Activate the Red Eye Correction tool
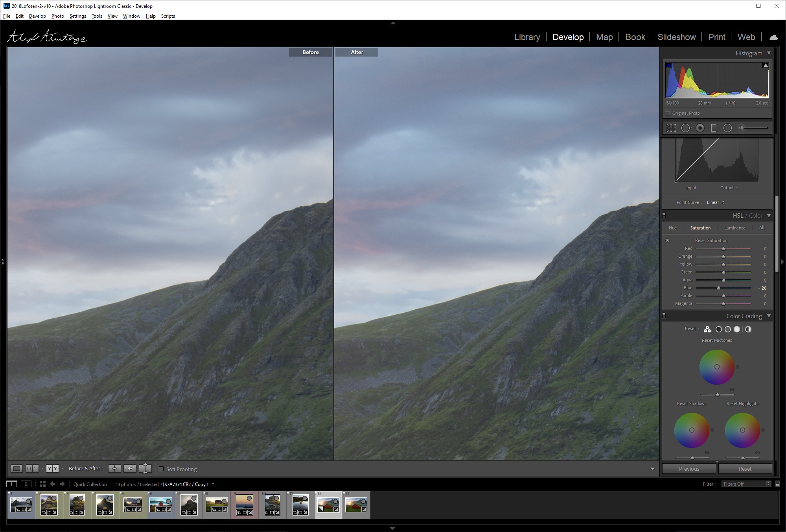Screen dimensions: 786x532 point(700,128)
